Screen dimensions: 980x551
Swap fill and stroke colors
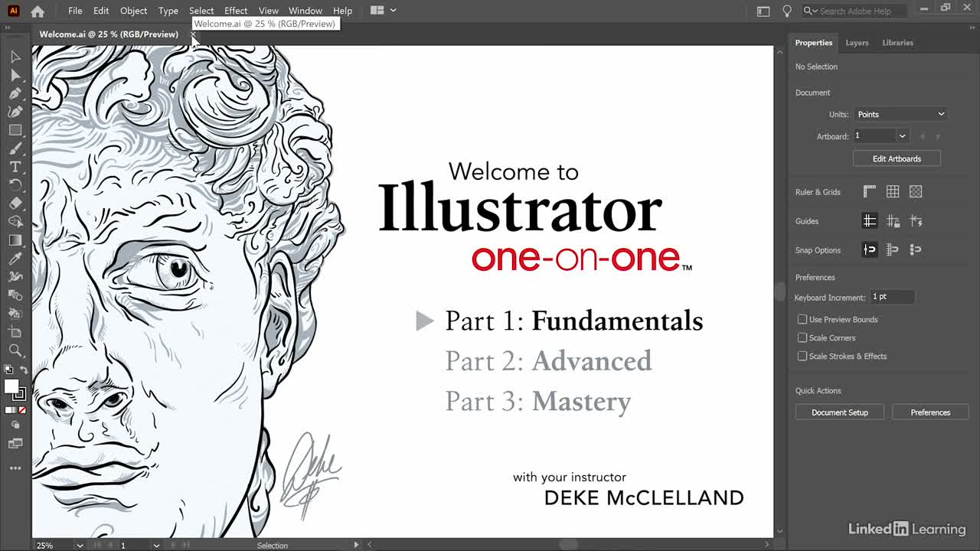[23, 370]
